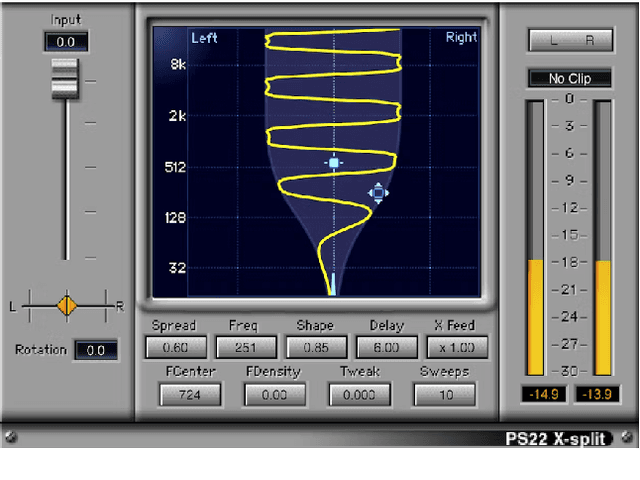Open the Sweeps value 10 selector
This screenshot has height=480, width=640.
(x=444, y=395)
